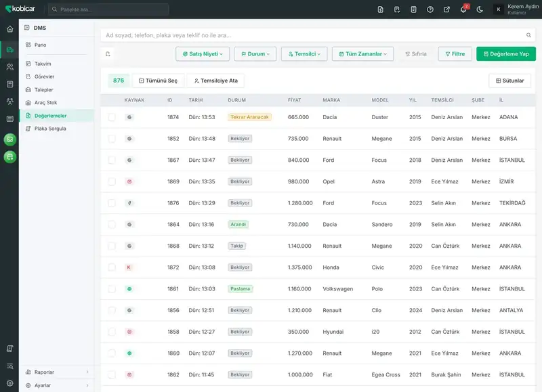Select Plaka Sorgula menu item

pyautogui.click(x=57, y=129)
